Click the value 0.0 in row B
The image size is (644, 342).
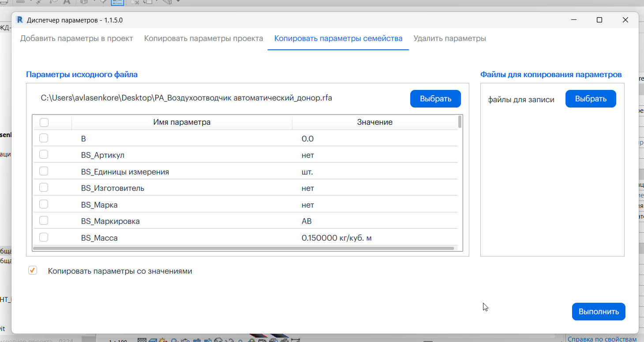pos(307,139)
